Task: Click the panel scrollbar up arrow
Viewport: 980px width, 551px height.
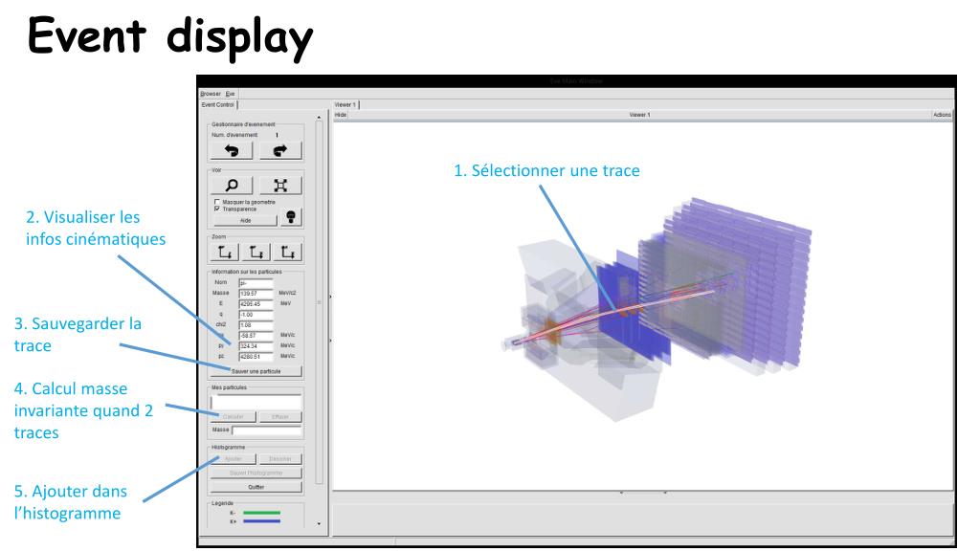Action: click(319, 118)
